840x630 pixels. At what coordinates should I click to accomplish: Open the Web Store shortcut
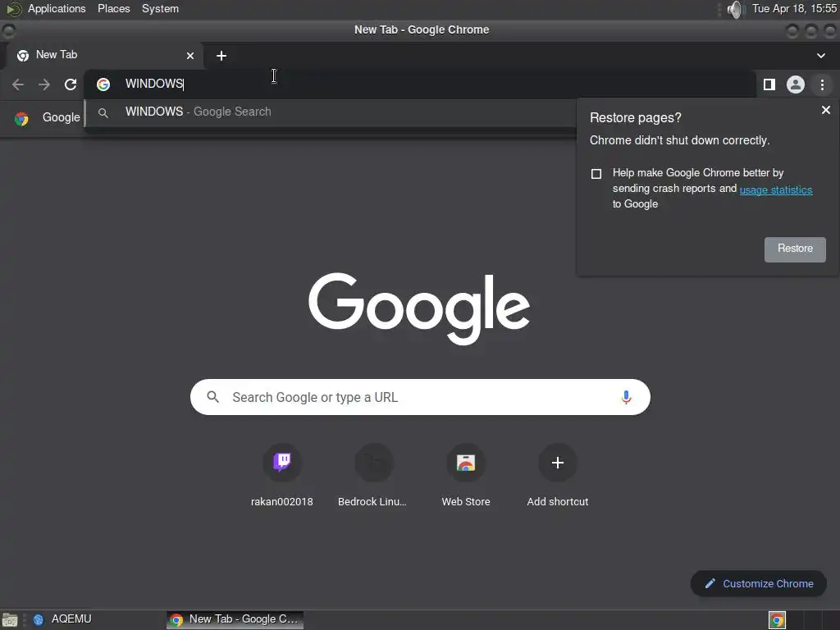coord(466,475)
